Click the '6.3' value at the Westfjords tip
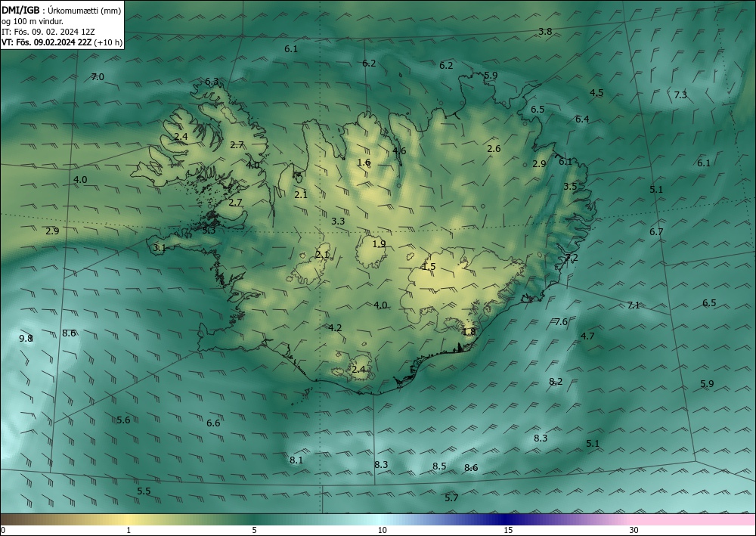Image resolution: width=756 pixels, height=536 pixels. click(x=212, y=82)
